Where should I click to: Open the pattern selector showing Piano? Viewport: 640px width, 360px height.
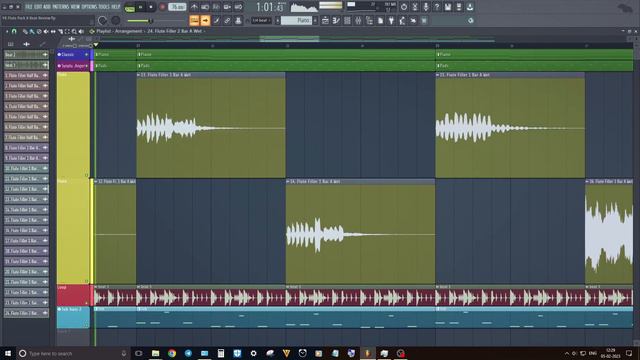[297, 20]
